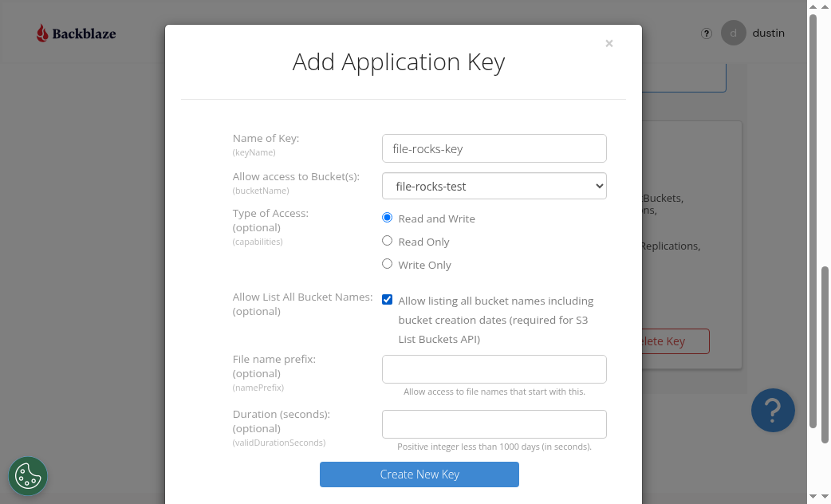Click the 'Read and Write' label text
Viewport: 831px width, 504px height.
[437, 219]
